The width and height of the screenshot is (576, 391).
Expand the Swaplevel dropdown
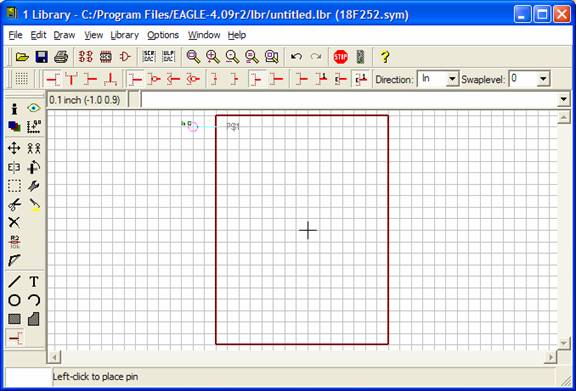tap(543, 79)
